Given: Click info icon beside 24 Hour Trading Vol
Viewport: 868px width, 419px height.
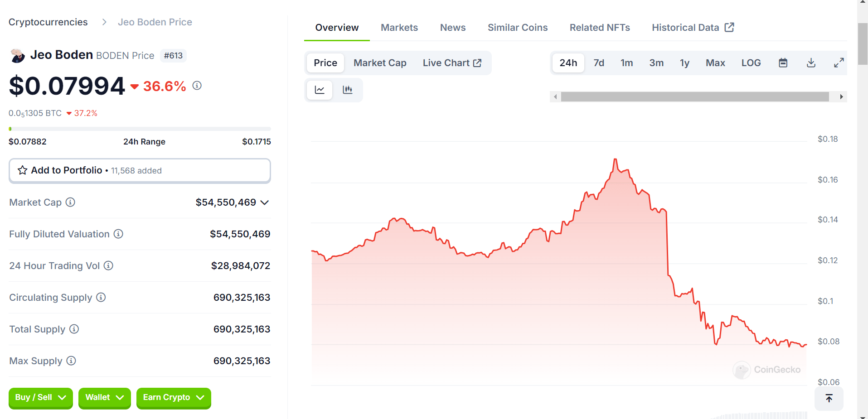Looking at the screenshot, I should click(x=108, y=265).
